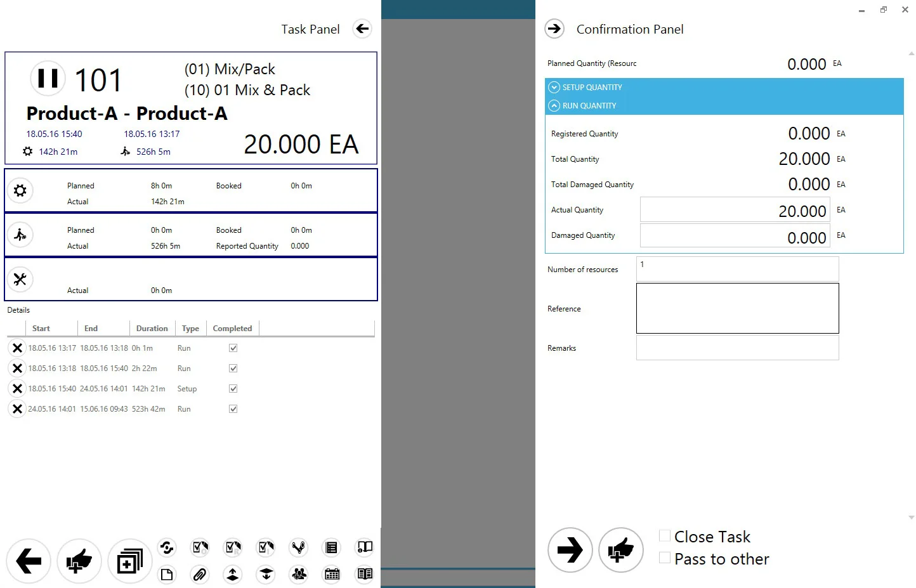This screenshot has height=588, width=916.
Task: Expand the SETUP QUANTITY section
Action: point(554,88)
